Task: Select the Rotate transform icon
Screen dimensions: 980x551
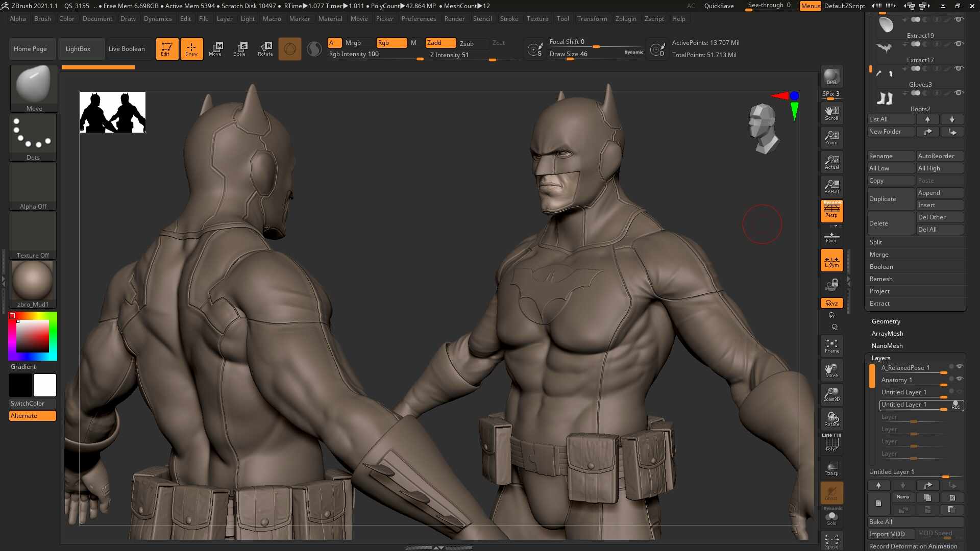Action: [265, 49]
